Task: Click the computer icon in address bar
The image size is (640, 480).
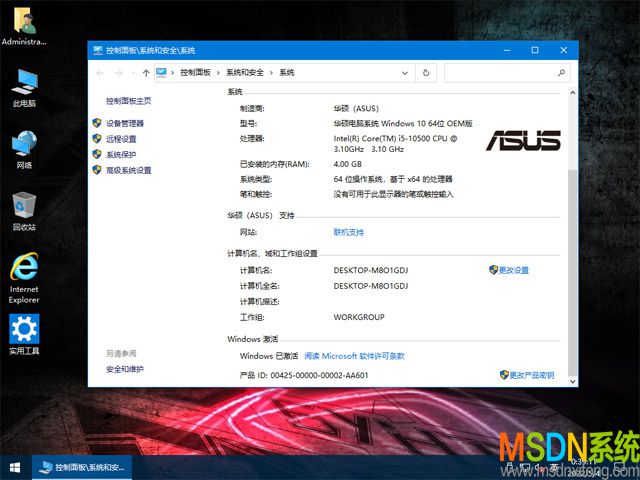Action: coord(161,73)
